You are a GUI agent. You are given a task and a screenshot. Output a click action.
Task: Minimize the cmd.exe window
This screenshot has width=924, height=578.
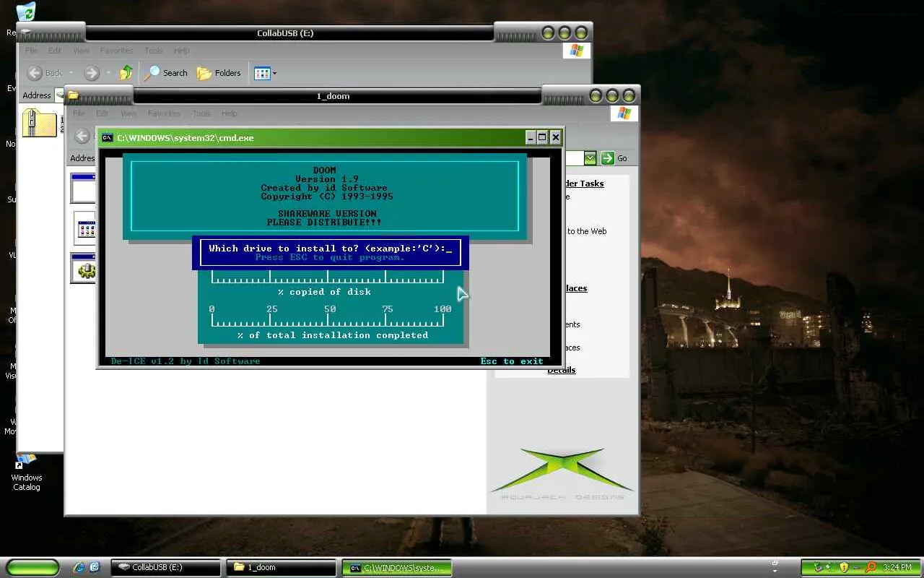click(x=531, y=137)
